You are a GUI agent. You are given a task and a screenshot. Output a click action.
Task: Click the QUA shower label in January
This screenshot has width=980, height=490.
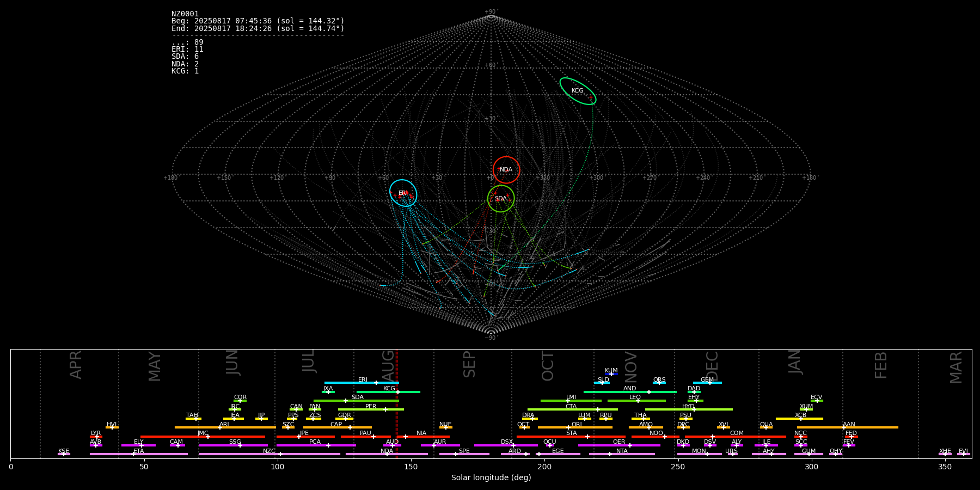click(767, 425)
